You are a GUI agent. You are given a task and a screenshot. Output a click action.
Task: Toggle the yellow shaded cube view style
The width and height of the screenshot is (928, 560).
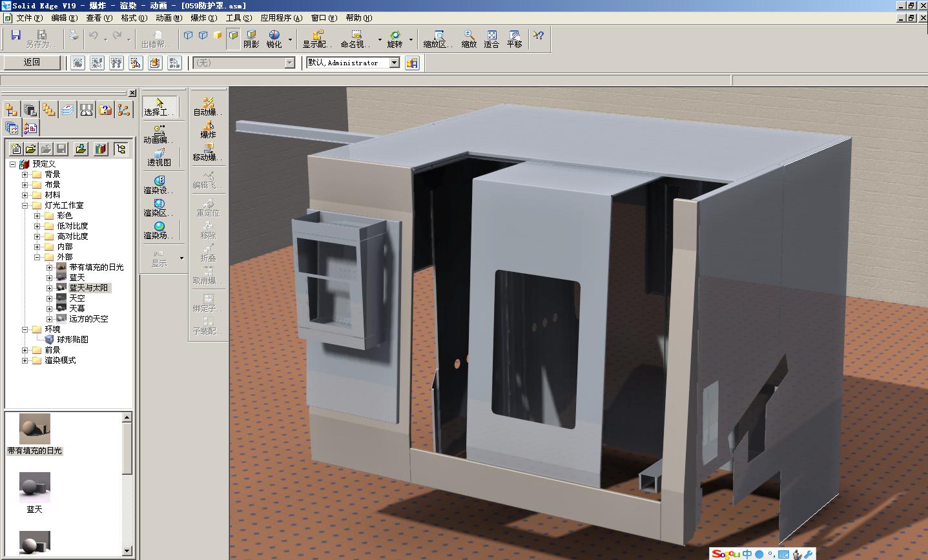point(218,36)
